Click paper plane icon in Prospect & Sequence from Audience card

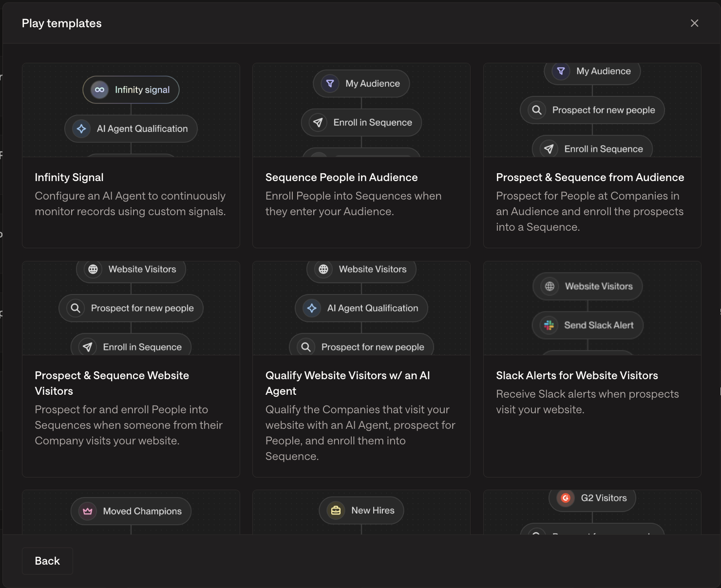pos(549,149)
